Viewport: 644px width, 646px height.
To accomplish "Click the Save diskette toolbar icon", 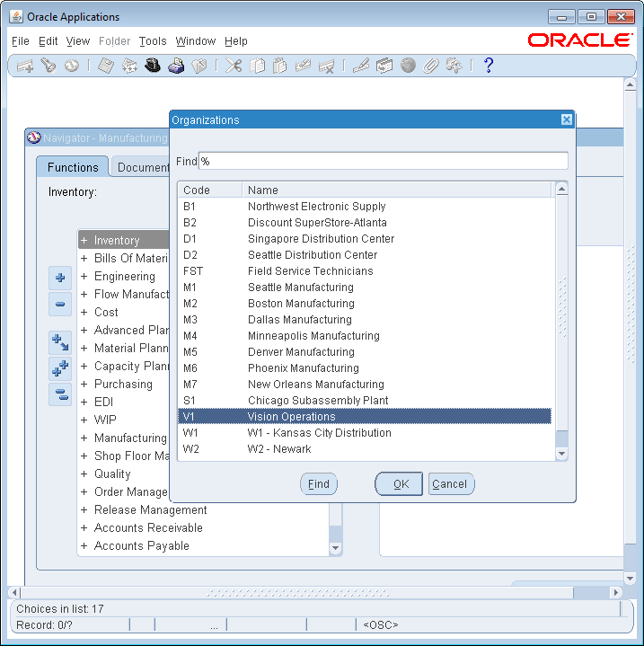I will point(106,66).
